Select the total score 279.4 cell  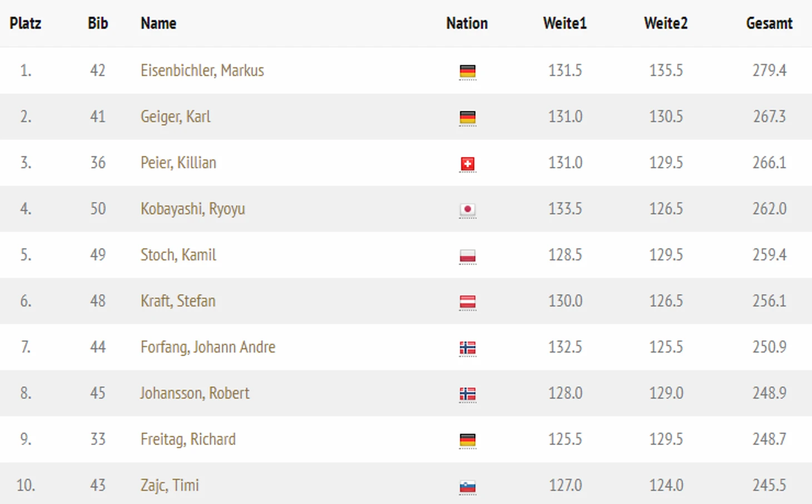(769, 71)
